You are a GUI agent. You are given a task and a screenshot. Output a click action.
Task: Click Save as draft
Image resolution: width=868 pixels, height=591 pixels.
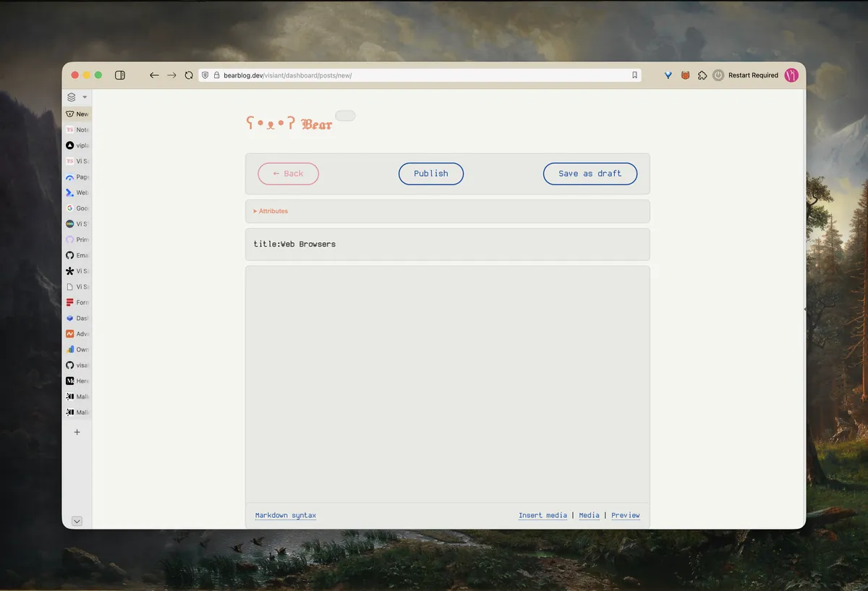tap(590, 174)
